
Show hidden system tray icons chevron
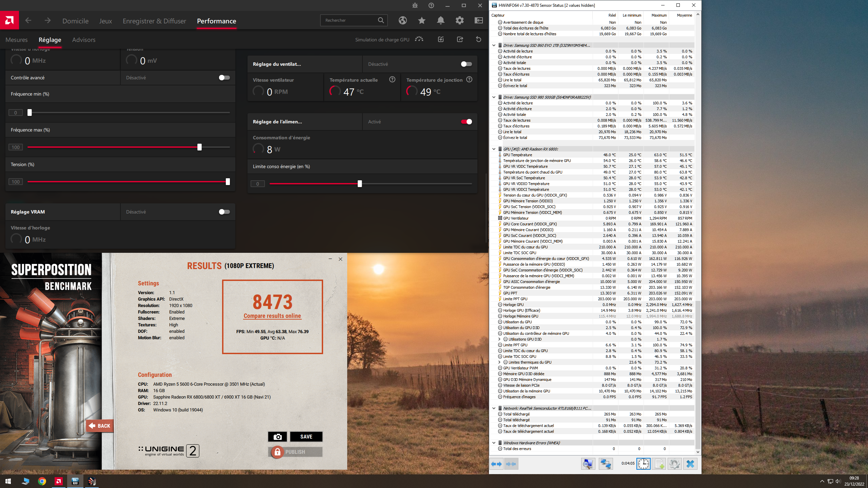point(822,482)
